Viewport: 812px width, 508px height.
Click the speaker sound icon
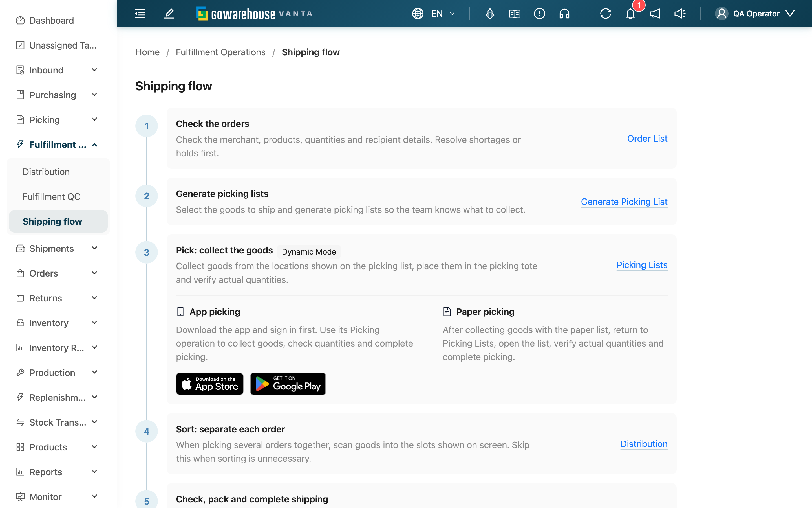coord(680,14)
